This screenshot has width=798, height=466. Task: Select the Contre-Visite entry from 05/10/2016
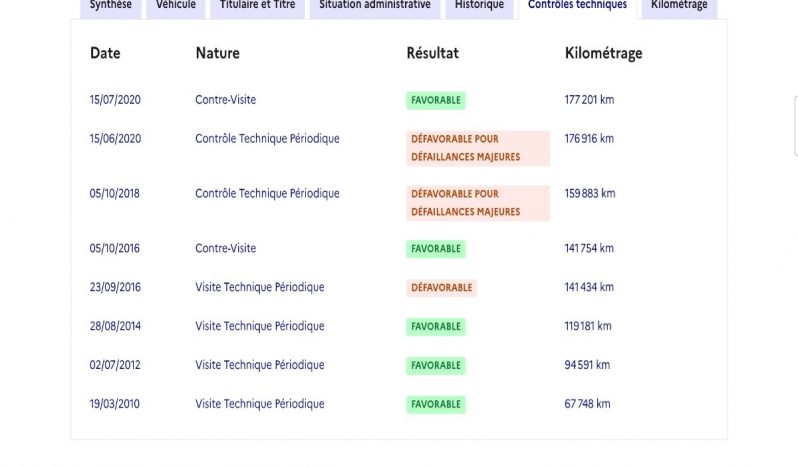225,248
